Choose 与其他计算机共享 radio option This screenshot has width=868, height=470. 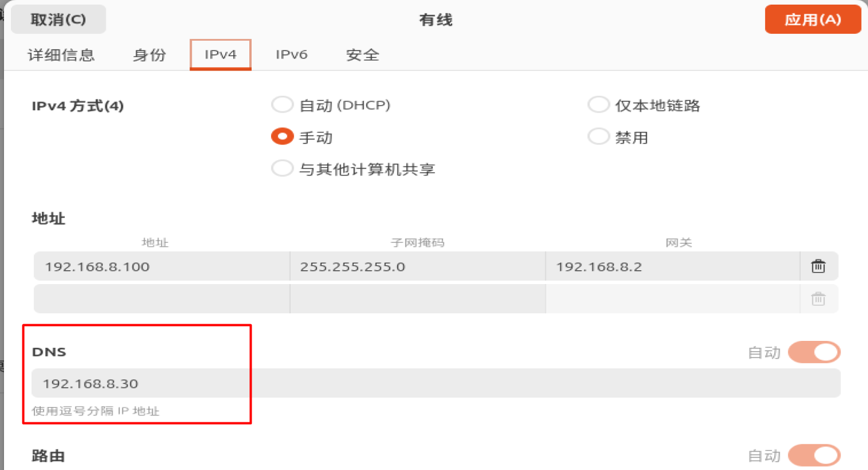282,169
